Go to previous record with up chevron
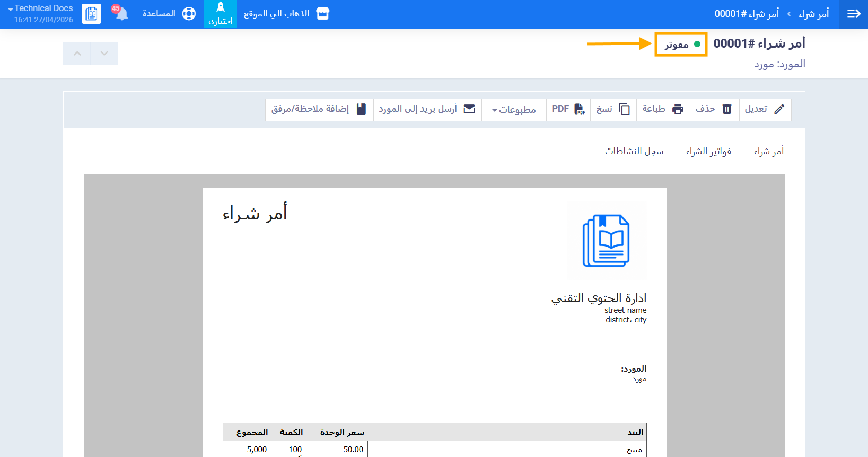Screen dimensions: 868x457 77,54
